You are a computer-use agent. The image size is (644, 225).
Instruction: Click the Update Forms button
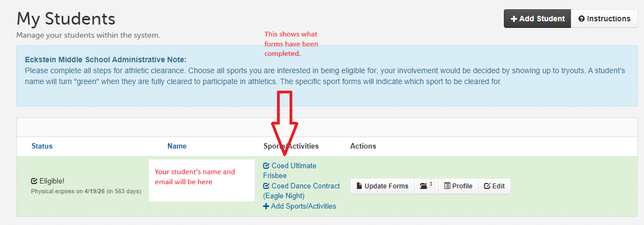(x=382, y=186)
